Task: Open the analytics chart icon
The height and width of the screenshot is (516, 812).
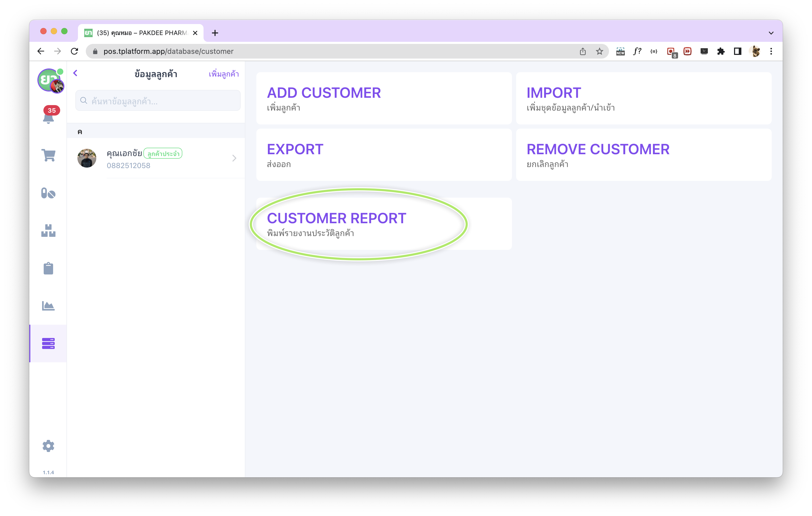Action: pos(48,306)
